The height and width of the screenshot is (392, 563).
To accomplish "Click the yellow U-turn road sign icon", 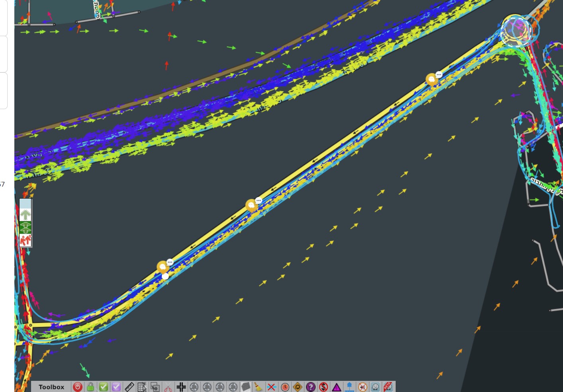I will (298, 387).
